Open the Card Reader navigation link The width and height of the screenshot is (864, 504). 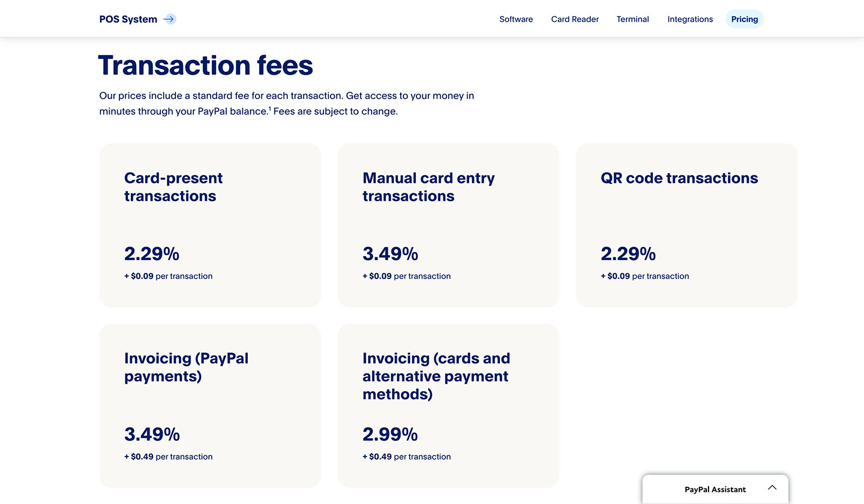[575, 19]
